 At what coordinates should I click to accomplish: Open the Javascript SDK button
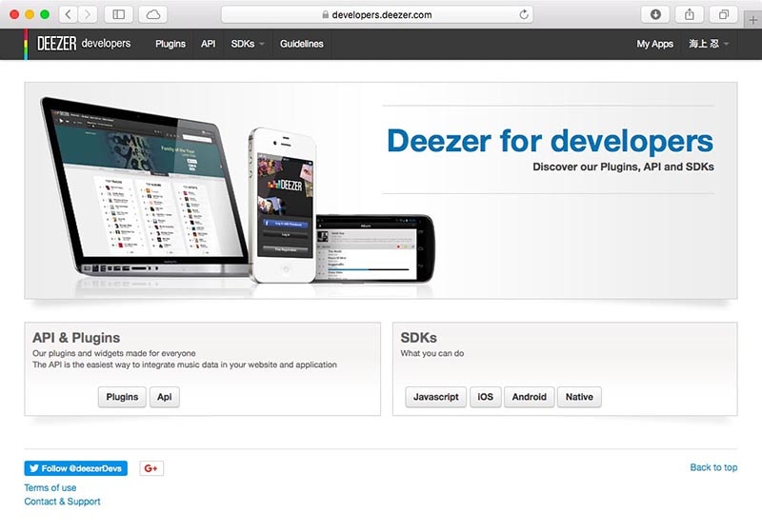click(x=436, y=397)
